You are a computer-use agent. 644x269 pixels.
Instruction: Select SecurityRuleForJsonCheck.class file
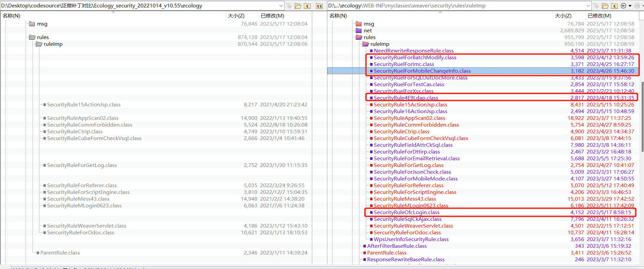tap(412, 172)
